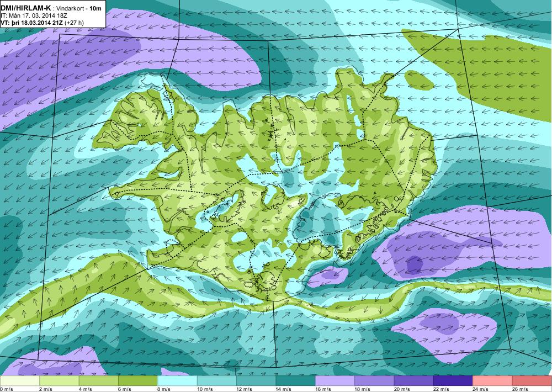Screen dimensions: 552x392
Task: Select the '4 m/s' legend label
Action: tap(85, 389)
